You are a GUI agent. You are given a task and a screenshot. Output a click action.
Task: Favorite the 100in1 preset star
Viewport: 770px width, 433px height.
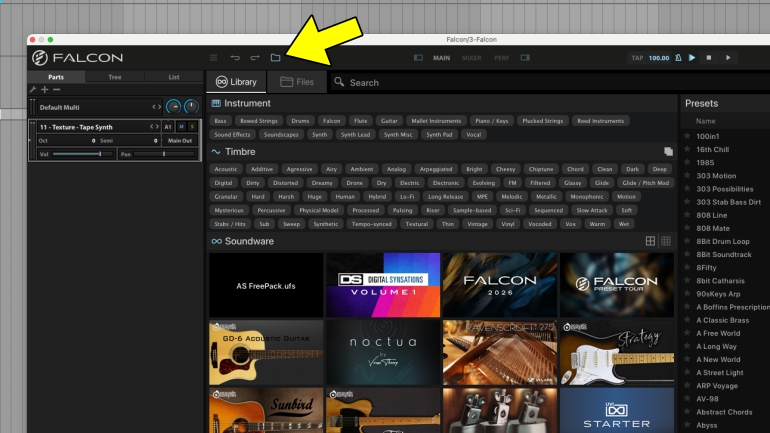(x=688, y=136)
